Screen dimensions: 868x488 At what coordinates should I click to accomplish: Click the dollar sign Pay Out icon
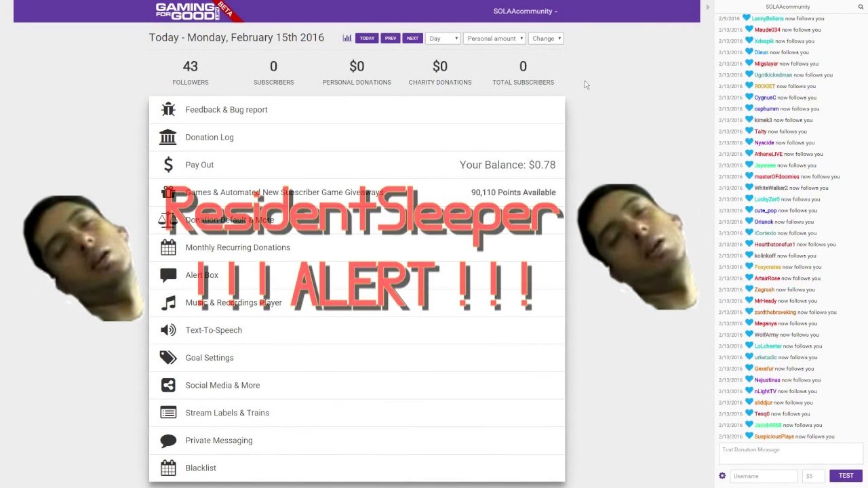[168, 165]
